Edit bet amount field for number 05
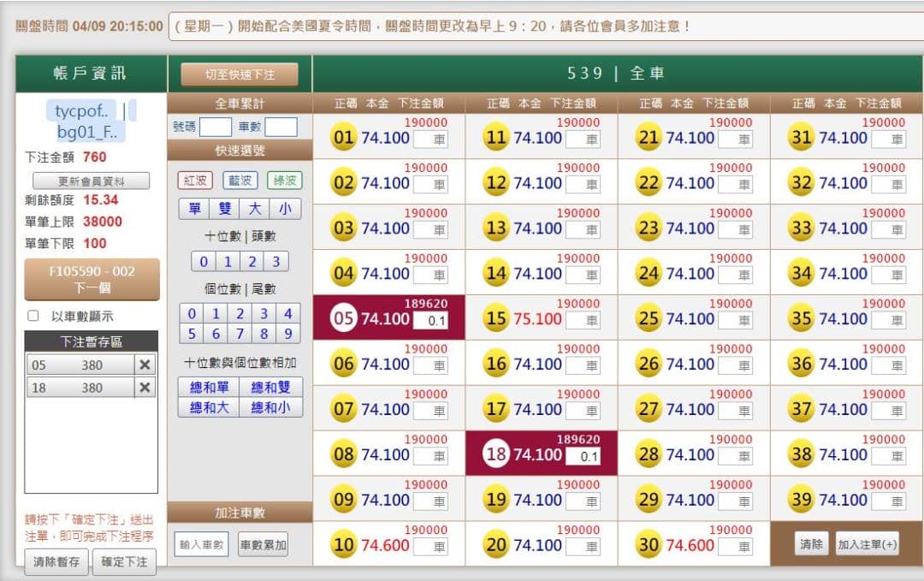 (x=430, y=321)
